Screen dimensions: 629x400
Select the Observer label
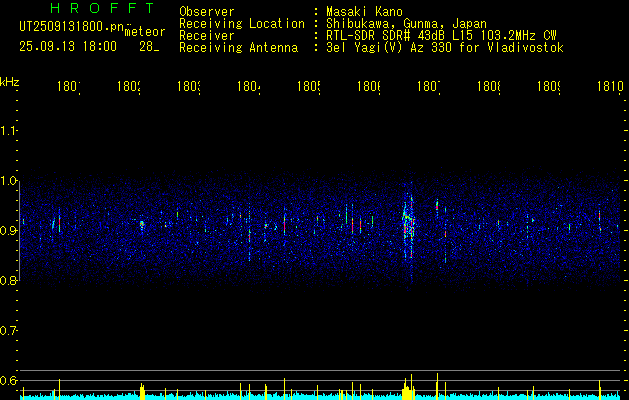coord(207,12)
